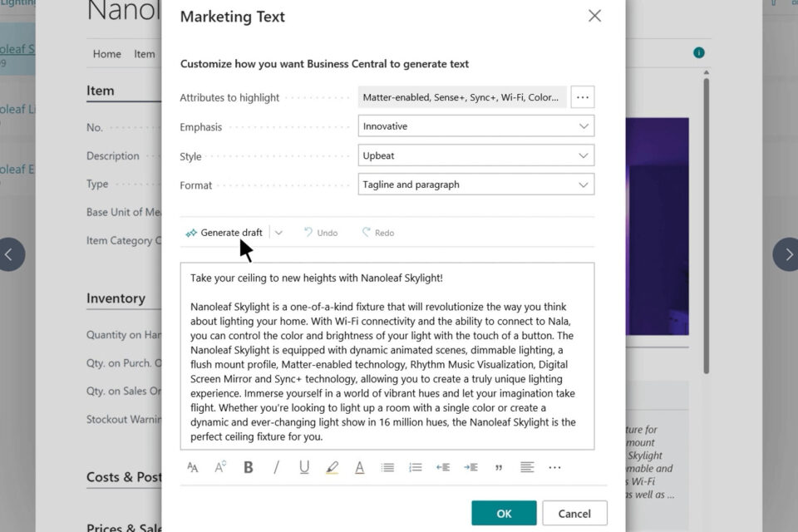The width and height of the screenshot is (798, 532).
Task: Apply italic formatting to the text
Action: coord(276,467)
